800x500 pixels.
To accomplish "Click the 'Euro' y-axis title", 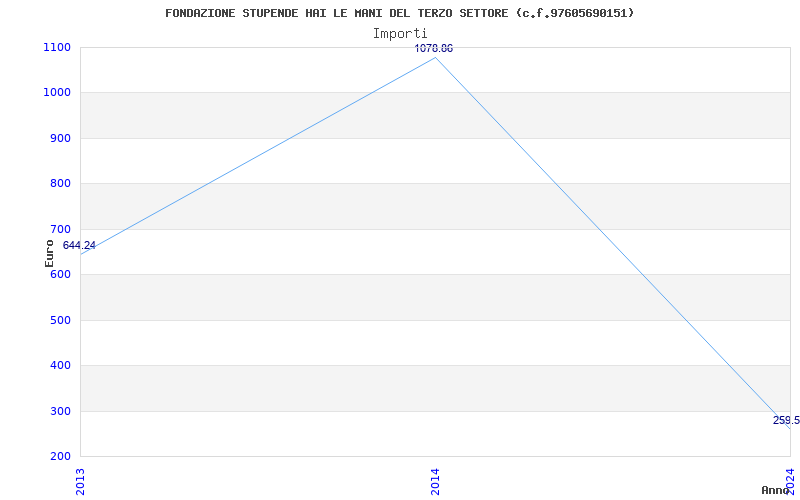I will click(x=49, y=253).
